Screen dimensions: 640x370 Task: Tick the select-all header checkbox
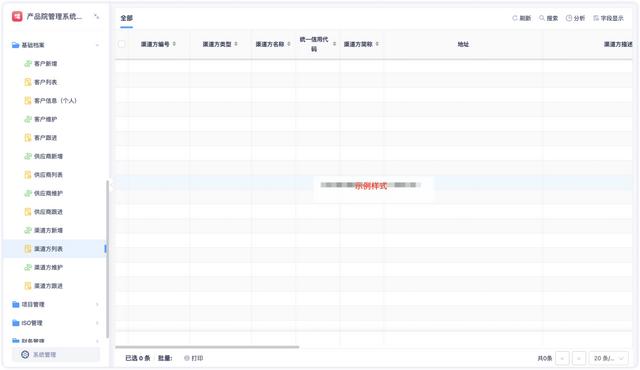(122, 44)
